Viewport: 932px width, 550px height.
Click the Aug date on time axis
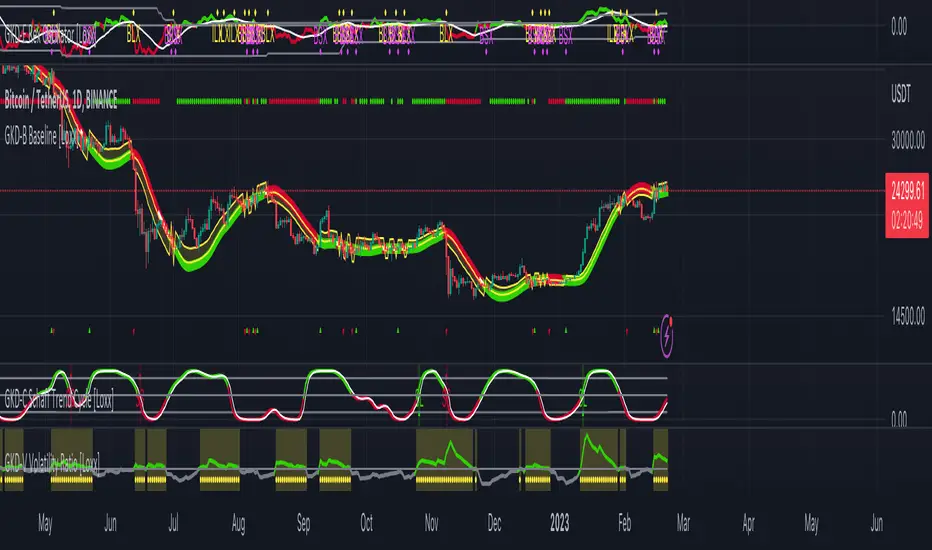[238, 523]
